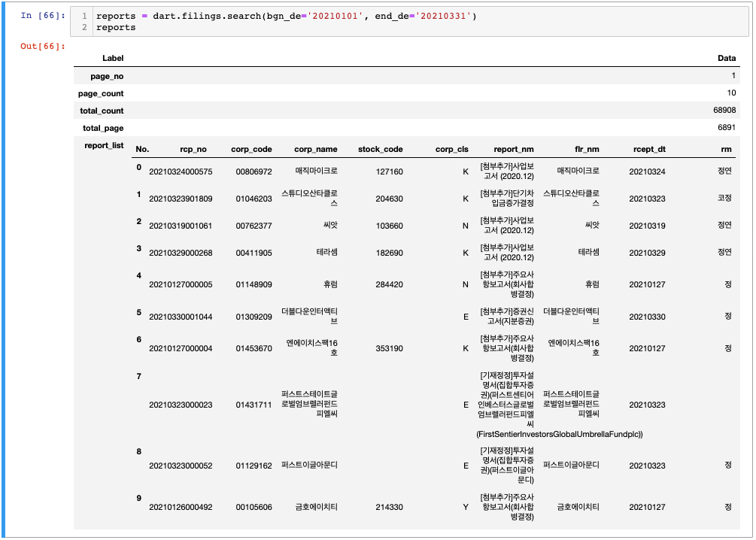The height and width of the screenshot is (540, 756).
Task: Click corp_code cell 01046203
Action: click(254, 199)
